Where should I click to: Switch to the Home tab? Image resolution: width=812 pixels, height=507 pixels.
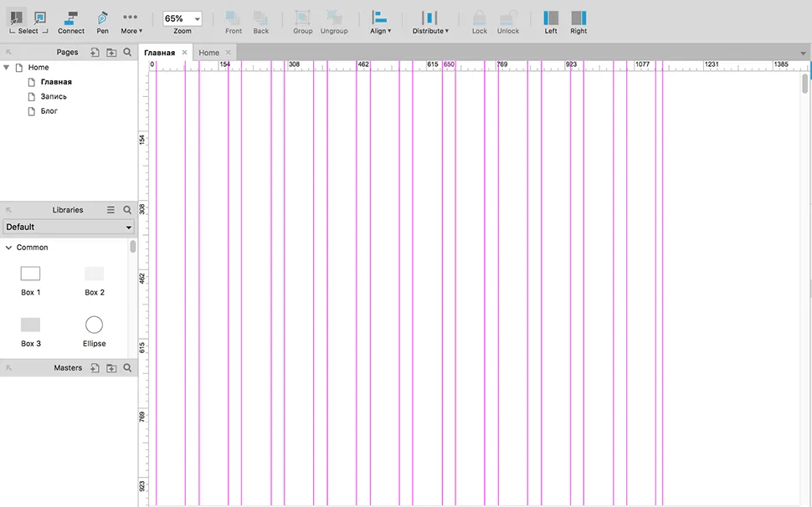208,53
